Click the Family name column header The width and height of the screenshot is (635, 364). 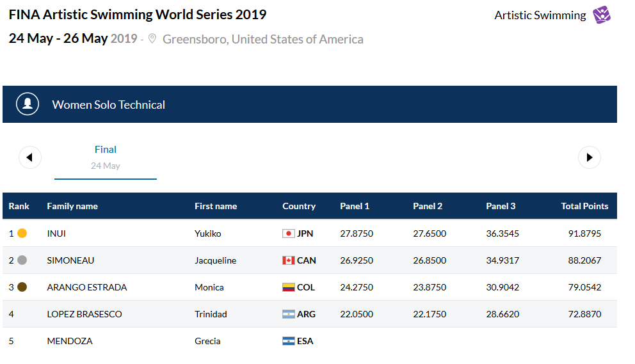click(x=72, y=206)
